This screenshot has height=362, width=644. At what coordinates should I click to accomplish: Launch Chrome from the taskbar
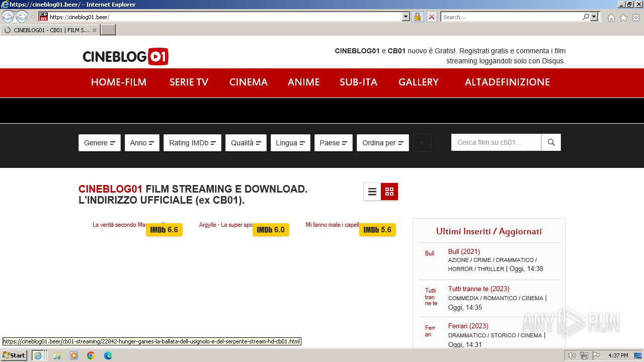[91, 355]
